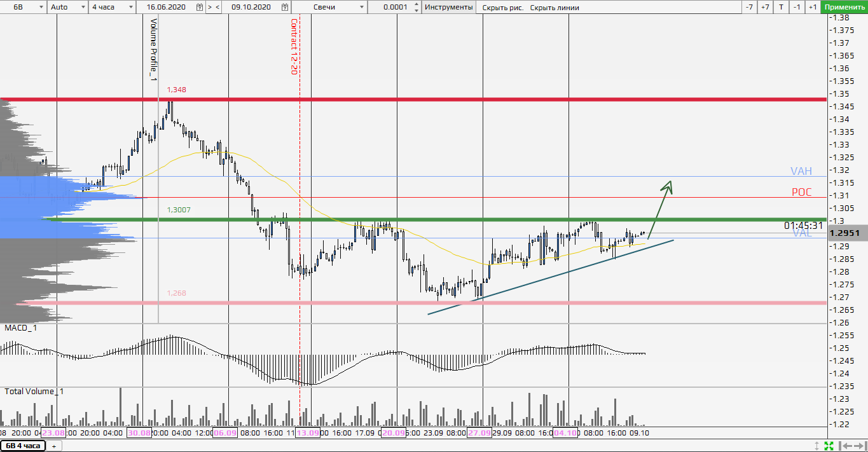Click the vertical autoscale arrow icon
868x452 pixels.
[x=817, y=446]
